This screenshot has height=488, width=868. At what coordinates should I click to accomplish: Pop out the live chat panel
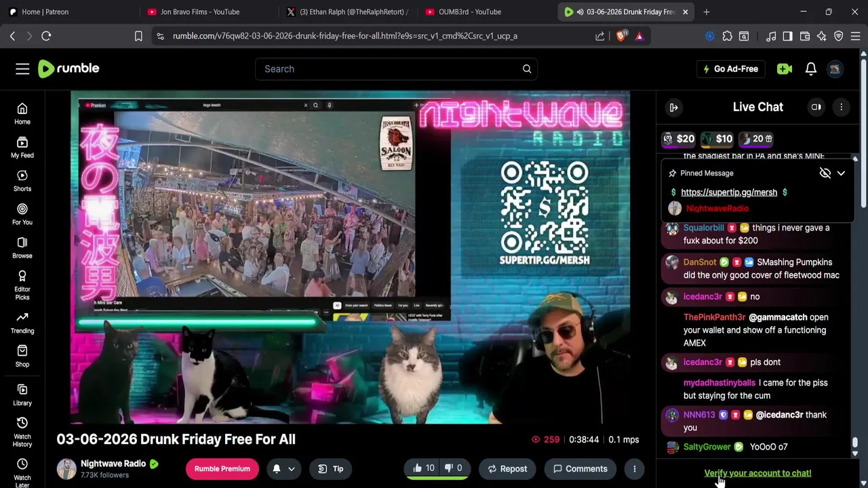click(674, 107)
